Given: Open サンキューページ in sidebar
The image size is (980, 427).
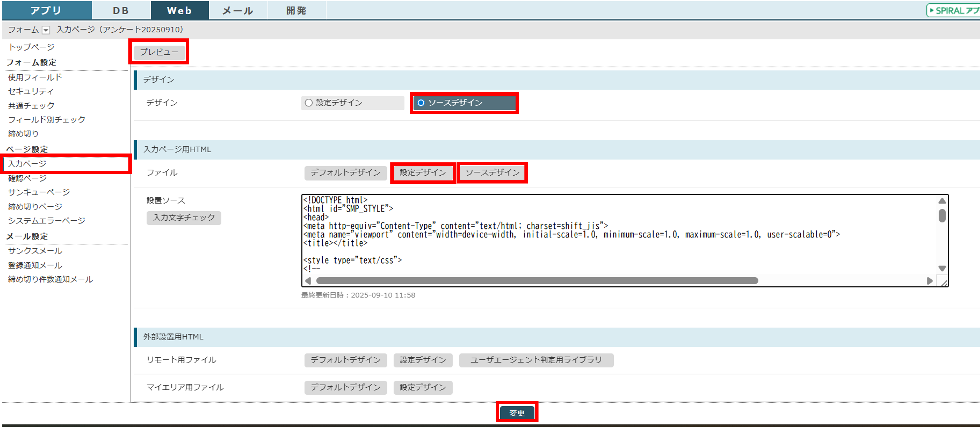Looking at the screenshot, I should point(39,192).
